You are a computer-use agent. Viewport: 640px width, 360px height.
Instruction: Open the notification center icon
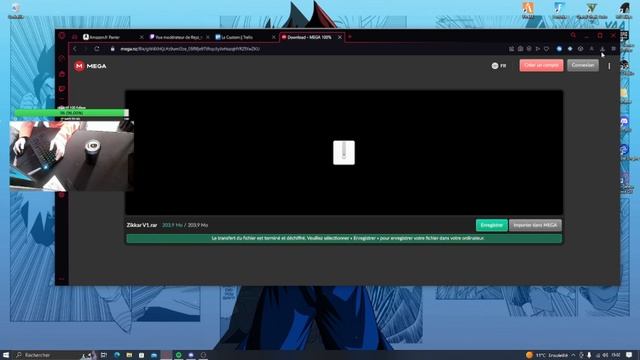[629, 355]
